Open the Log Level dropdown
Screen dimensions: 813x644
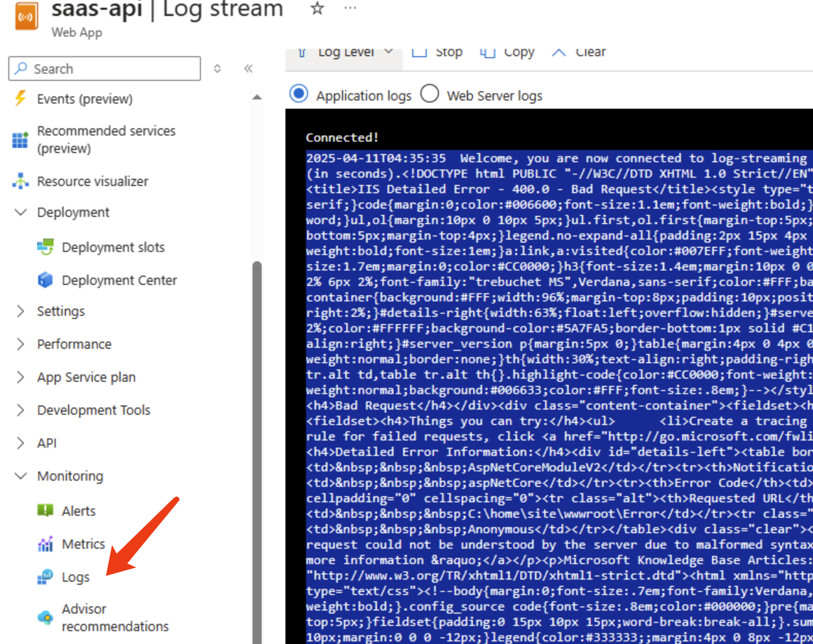[x=346, y=53]
